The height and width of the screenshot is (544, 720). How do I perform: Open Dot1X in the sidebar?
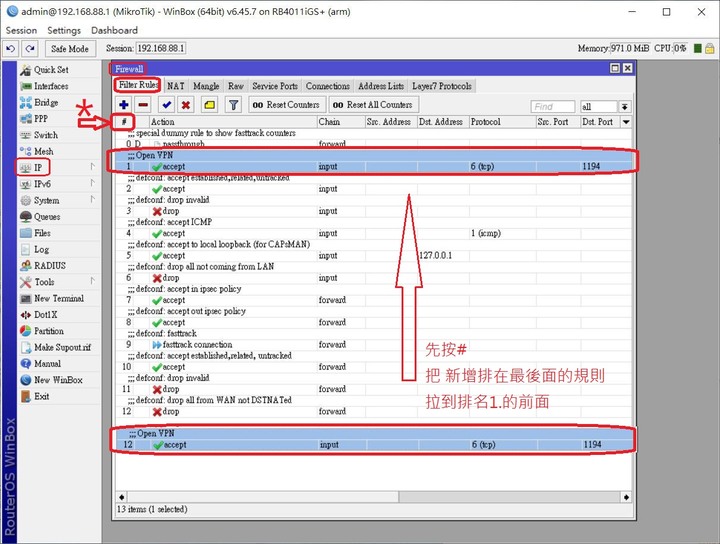(45, 315)
